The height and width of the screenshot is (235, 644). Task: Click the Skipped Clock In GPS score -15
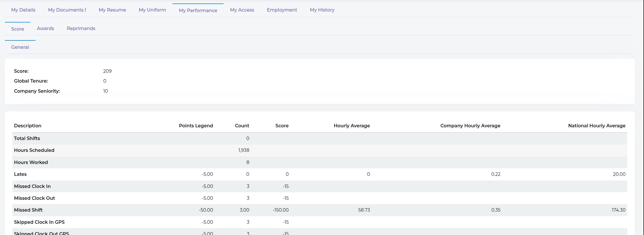click(286, 222)
